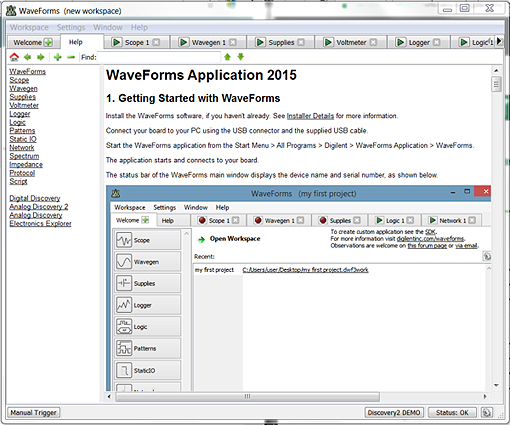
Task: Open Scope help topic link
Action: click(19, 80)
